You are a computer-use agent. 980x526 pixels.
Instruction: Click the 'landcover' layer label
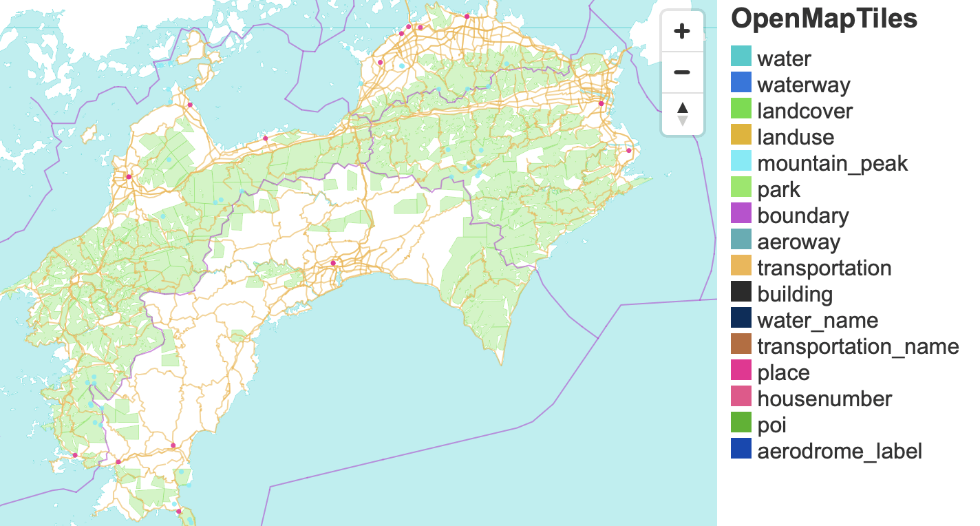pyautogui.click(x=805, y=111)
